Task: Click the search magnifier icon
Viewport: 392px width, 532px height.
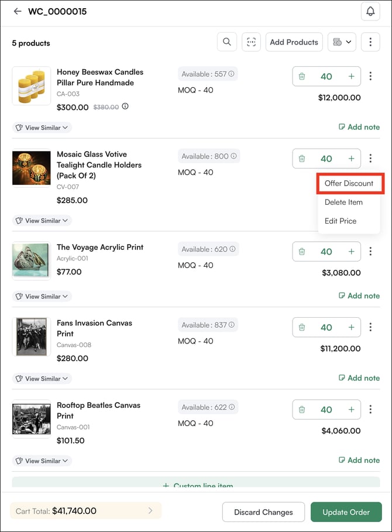Action: pos(226,42)
